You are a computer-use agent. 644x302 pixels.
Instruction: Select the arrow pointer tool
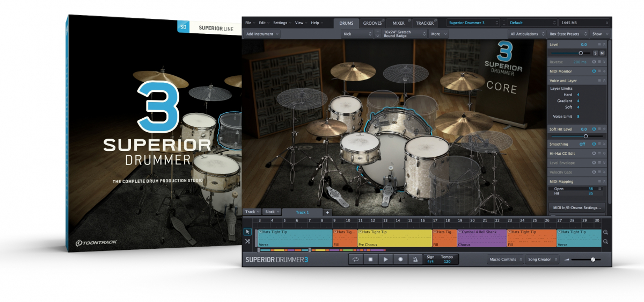248,232
